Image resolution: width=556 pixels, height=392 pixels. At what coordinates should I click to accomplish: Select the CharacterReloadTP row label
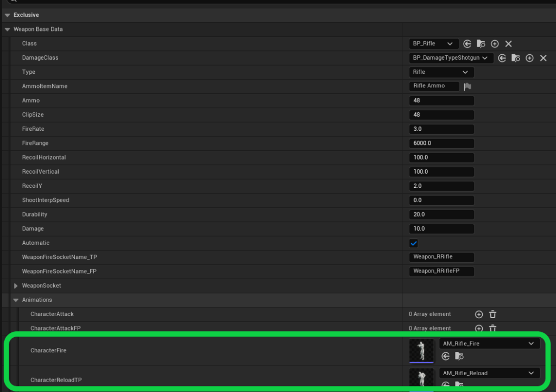(x=56, y=380)
